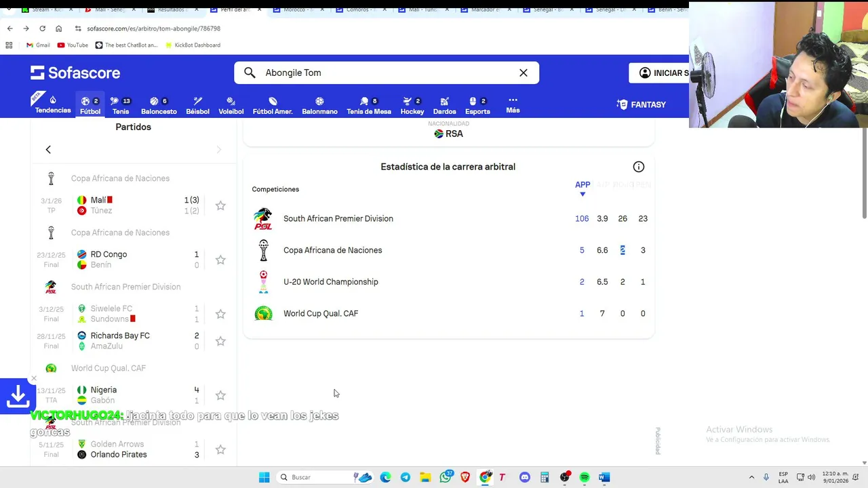The width and height of the screenshot is (868, 488).
Task: Open the Hockey section
Action: tap(412, 105)
